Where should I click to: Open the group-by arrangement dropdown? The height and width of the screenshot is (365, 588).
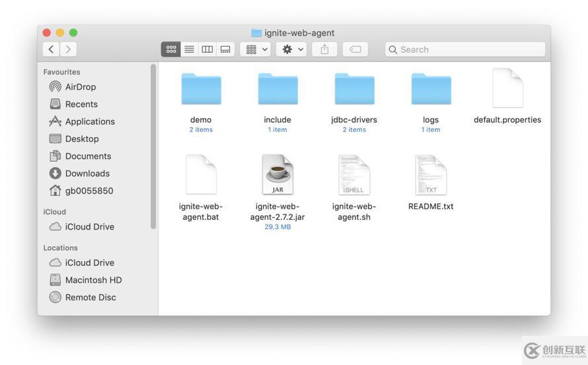pos(255,50)
